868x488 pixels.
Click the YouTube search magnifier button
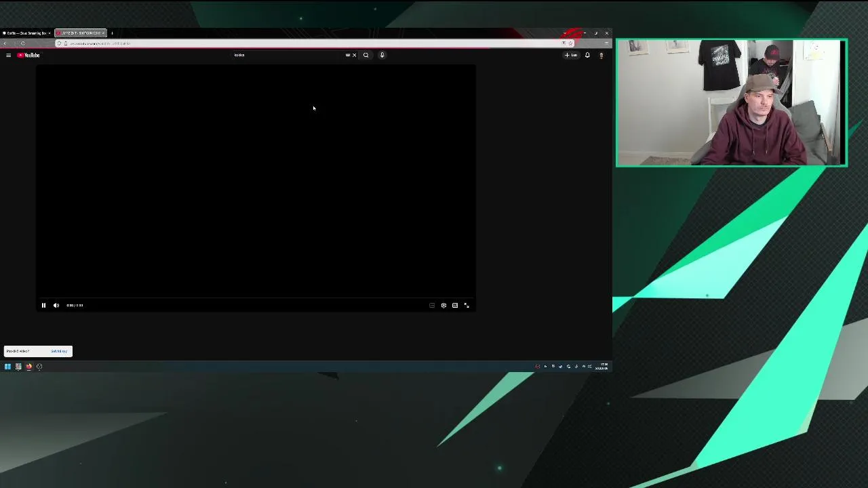366,55
